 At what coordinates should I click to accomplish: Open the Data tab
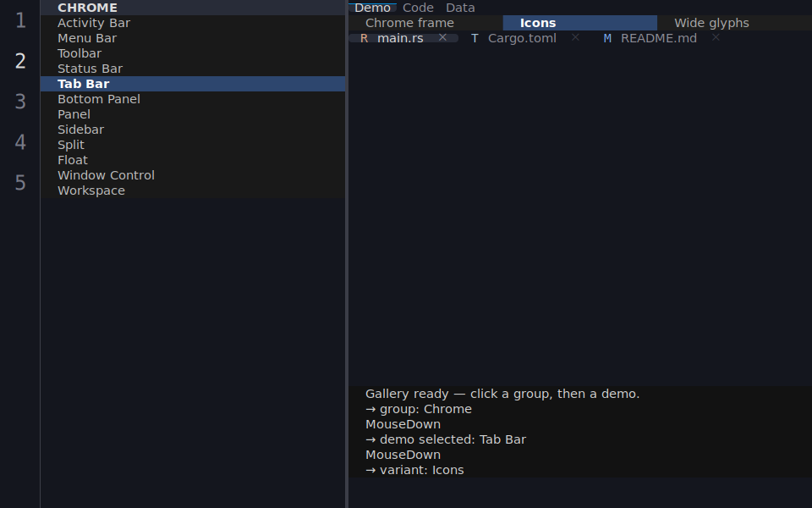tap(460, 8)
